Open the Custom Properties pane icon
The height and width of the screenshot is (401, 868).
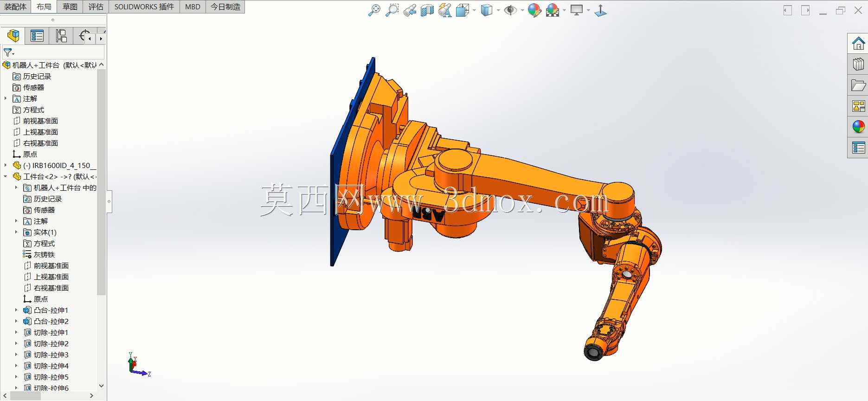coord(858,148)
